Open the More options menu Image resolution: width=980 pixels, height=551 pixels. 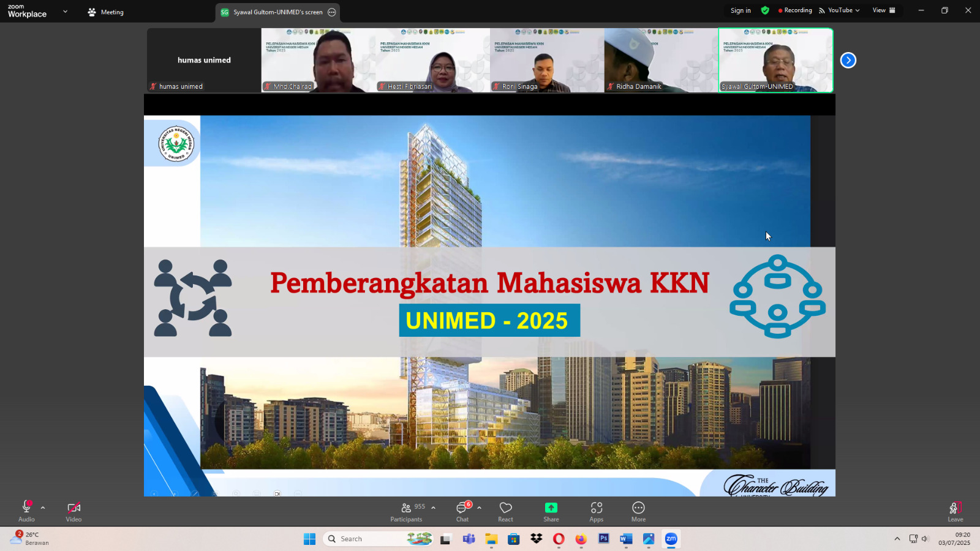[638, 512]
